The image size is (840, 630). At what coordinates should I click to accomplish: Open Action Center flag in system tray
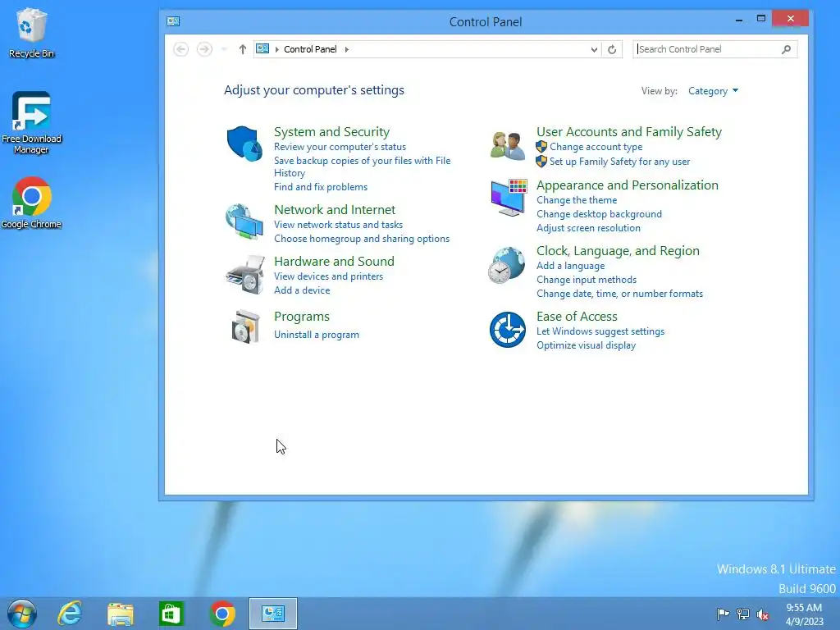pos(723,614)
